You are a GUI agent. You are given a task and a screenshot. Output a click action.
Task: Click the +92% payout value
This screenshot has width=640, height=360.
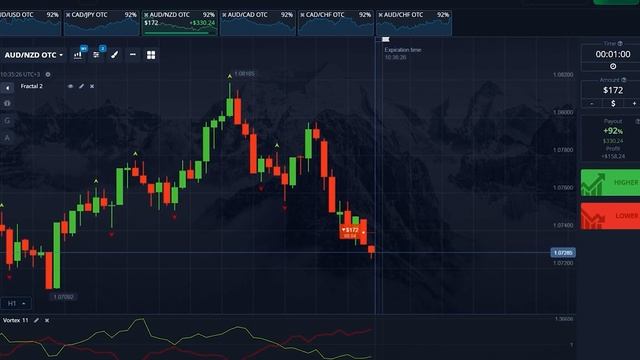point(613,131)
